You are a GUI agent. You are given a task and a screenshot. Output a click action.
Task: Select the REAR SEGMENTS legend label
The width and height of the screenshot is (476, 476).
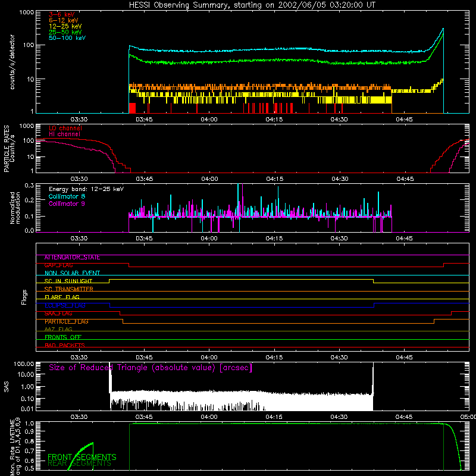(80, 464)
